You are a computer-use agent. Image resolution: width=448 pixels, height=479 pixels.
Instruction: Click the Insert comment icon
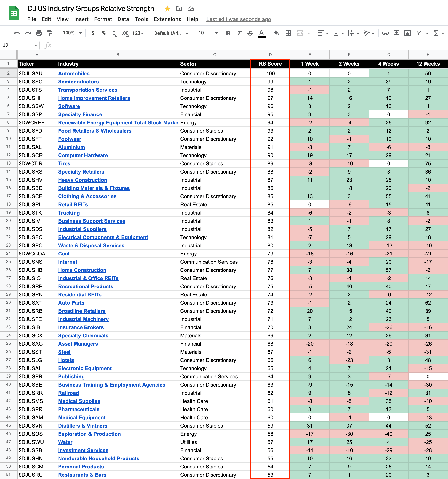pos(396,33)
